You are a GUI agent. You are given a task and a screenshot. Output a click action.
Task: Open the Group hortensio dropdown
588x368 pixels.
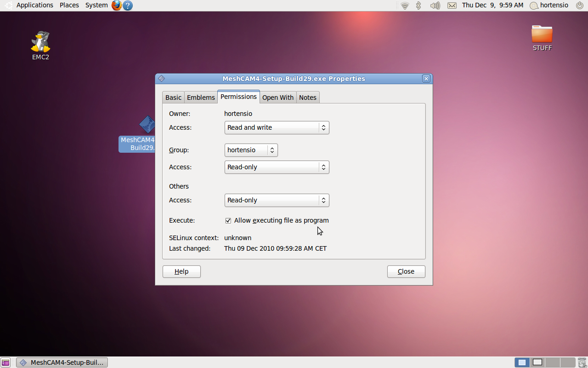(x=251, y=150)
